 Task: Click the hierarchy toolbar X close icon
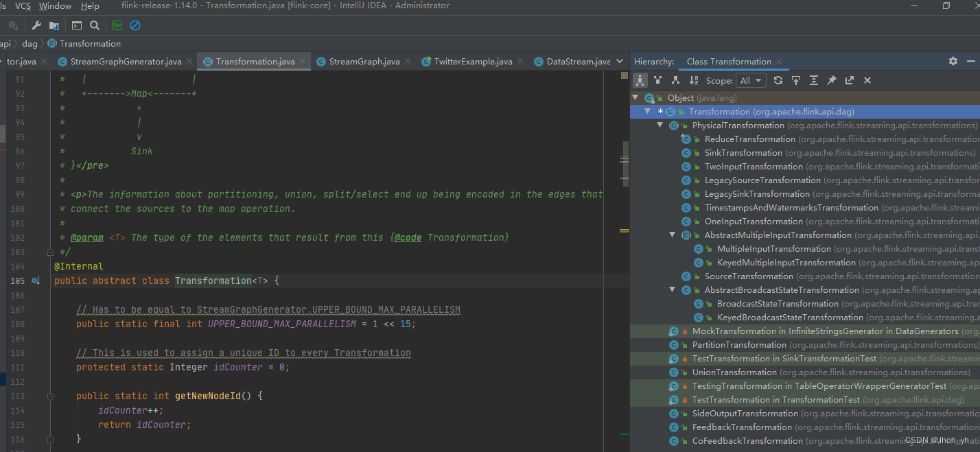click(x=867, y=80)
